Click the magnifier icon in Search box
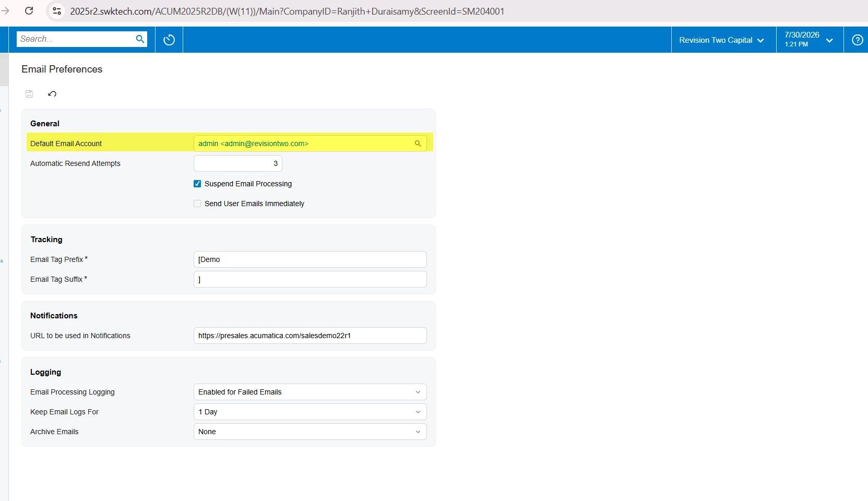This screenshot has width=868, height=501. tap(140, 39)
